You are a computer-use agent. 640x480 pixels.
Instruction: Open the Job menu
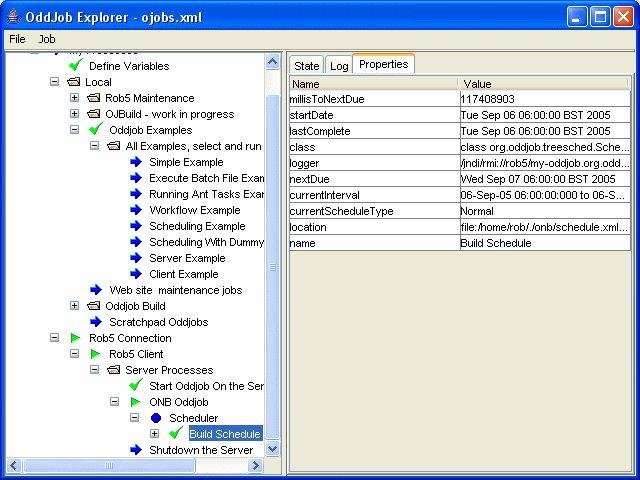point(47,39)
